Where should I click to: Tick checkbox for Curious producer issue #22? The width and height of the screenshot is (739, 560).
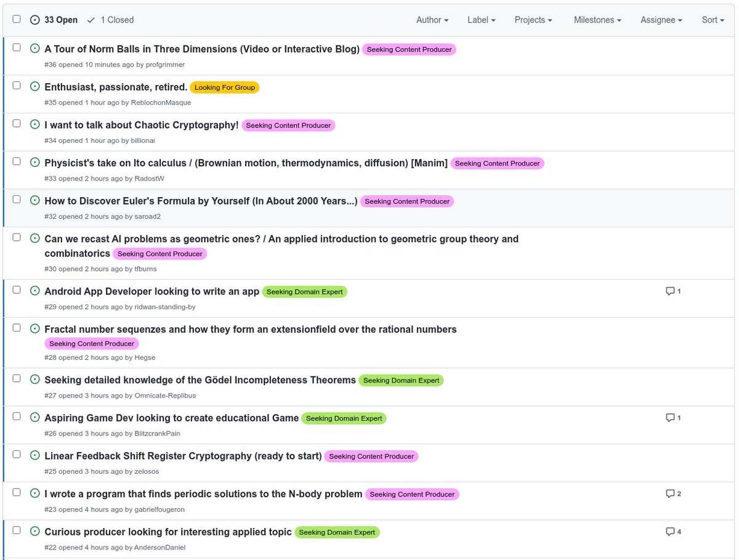click(17, 530)
